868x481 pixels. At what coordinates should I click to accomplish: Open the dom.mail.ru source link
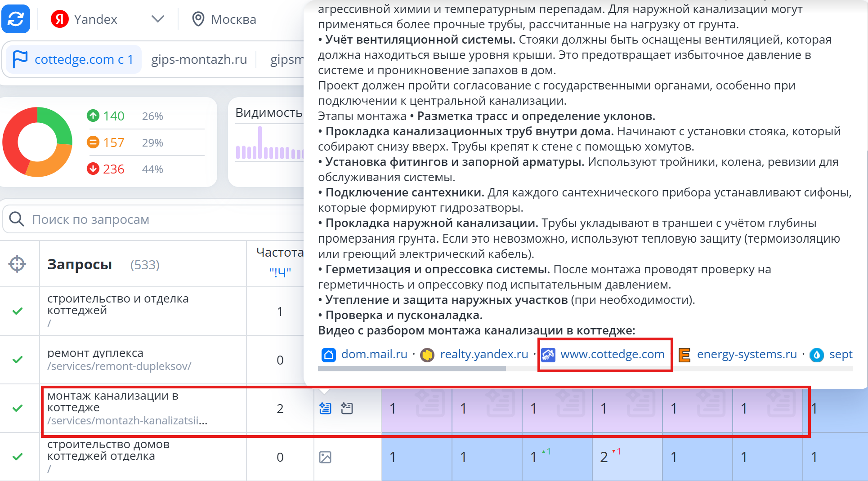tap(374, 354)
